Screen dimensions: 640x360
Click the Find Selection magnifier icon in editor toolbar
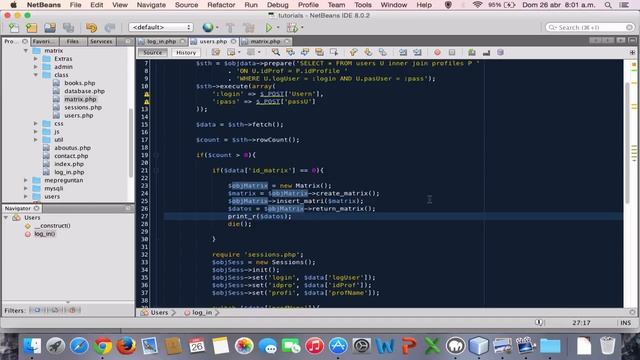(x=276, y=52)
